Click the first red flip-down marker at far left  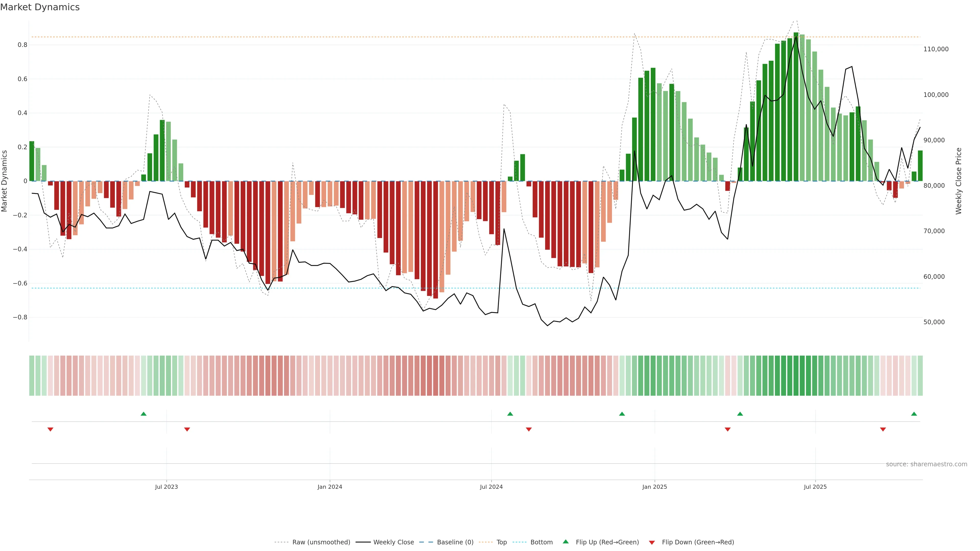pos(50,429)
